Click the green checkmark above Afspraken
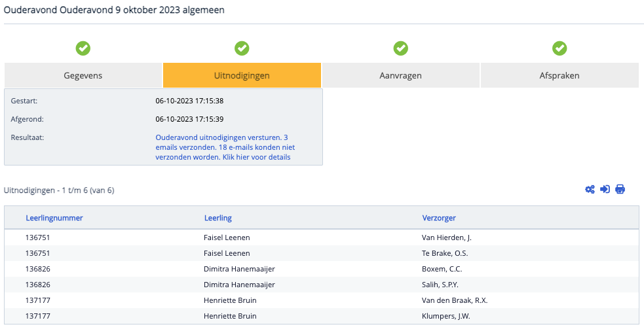This screenshot has height=333, width=644. tap(559, 48)
